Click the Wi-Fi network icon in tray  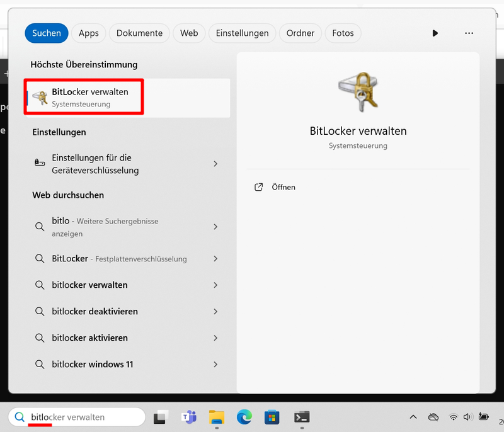click(x=453, y=417)
